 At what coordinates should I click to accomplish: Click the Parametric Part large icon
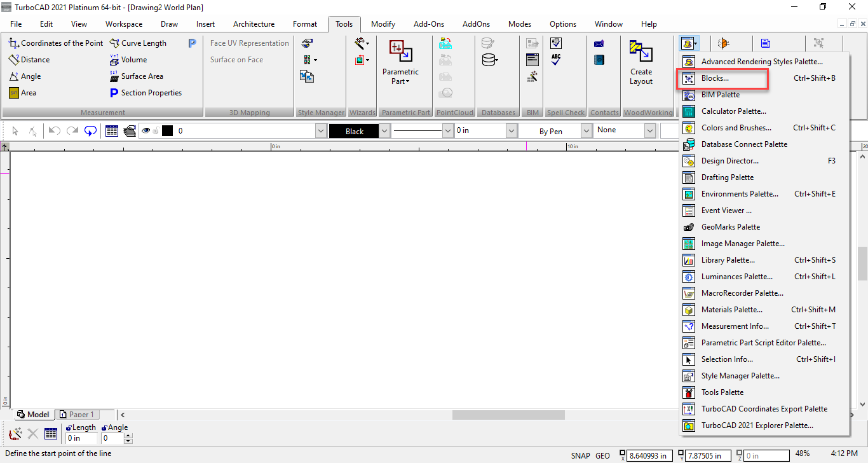coord(400,51)
